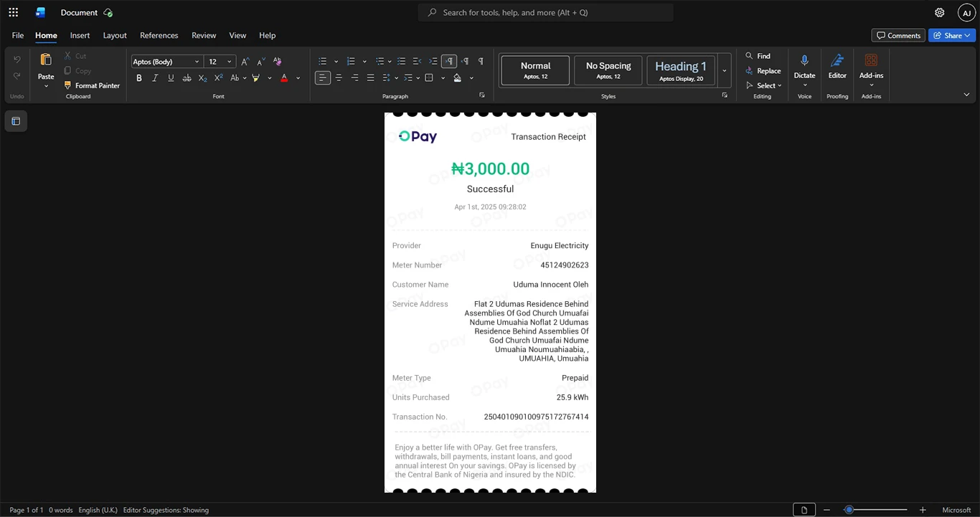
Task: Expand the Styles gallery list
Action: [x=725, y=70]
